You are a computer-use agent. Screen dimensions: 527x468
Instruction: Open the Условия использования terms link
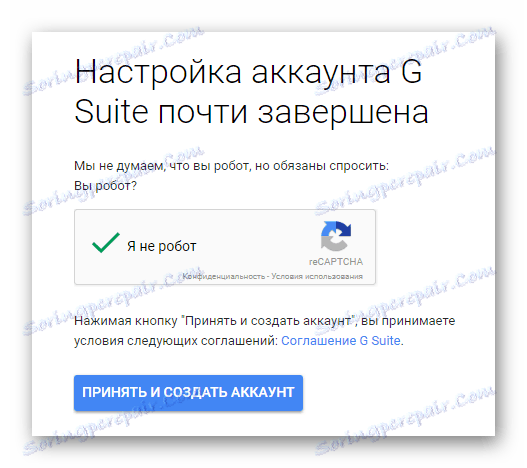317,276
